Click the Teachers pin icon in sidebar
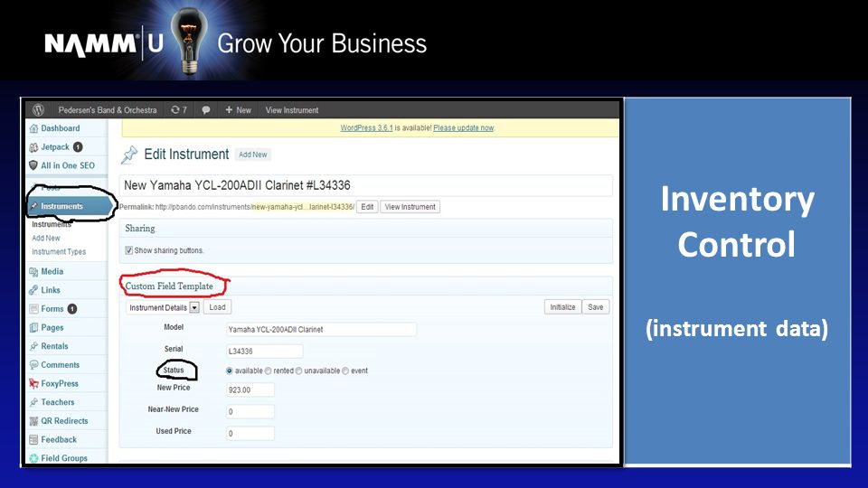The height and width of the screenshot is (488, 868). (x=33, y=402)
